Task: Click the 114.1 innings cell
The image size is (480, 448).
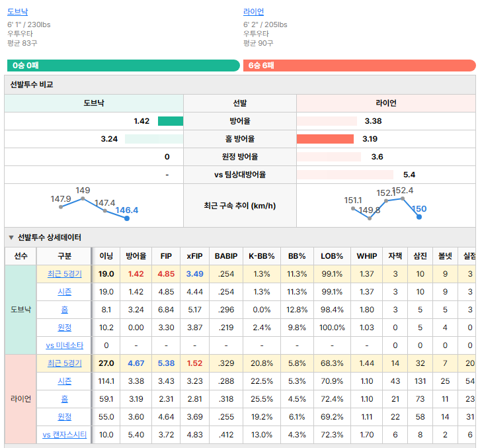Action: (x=106, y=381)
